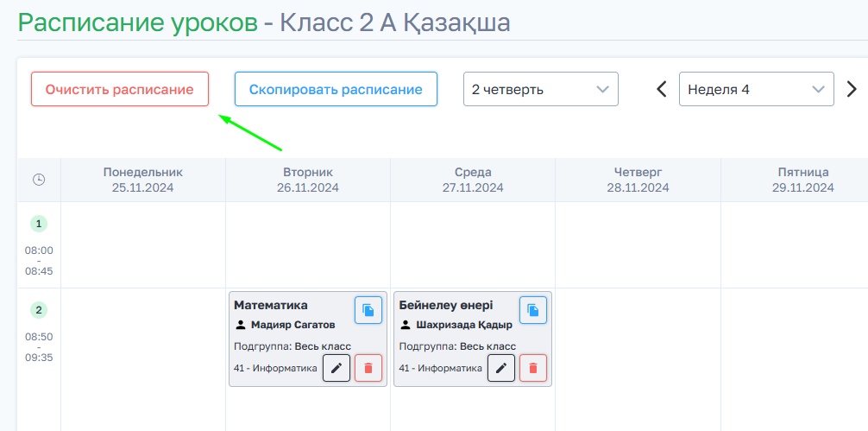Click room 41 - Информатика in Математика card
868x431 pixels.
click(276, 368)
